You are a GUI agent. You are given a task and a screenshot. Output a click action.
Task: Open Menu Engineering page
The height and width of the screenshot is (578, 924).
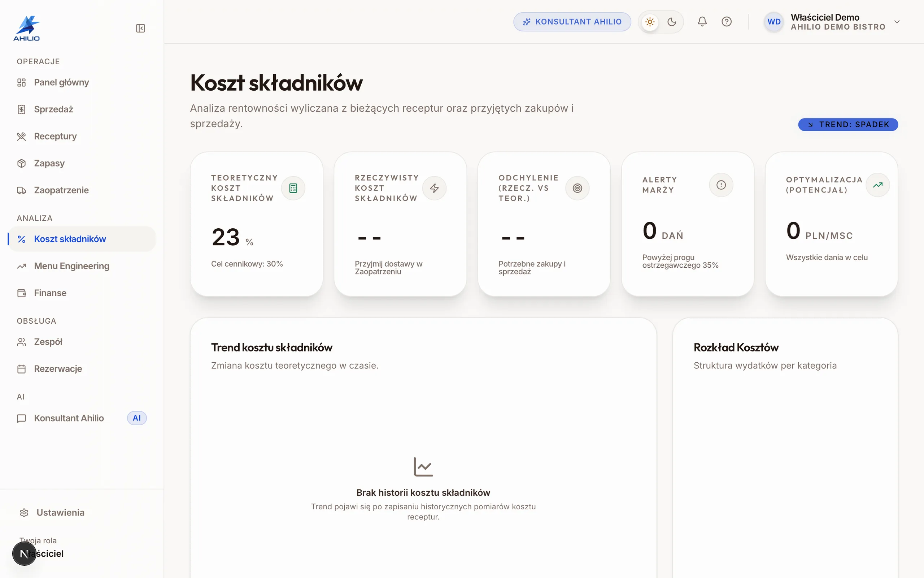click(x=82, y=266)
